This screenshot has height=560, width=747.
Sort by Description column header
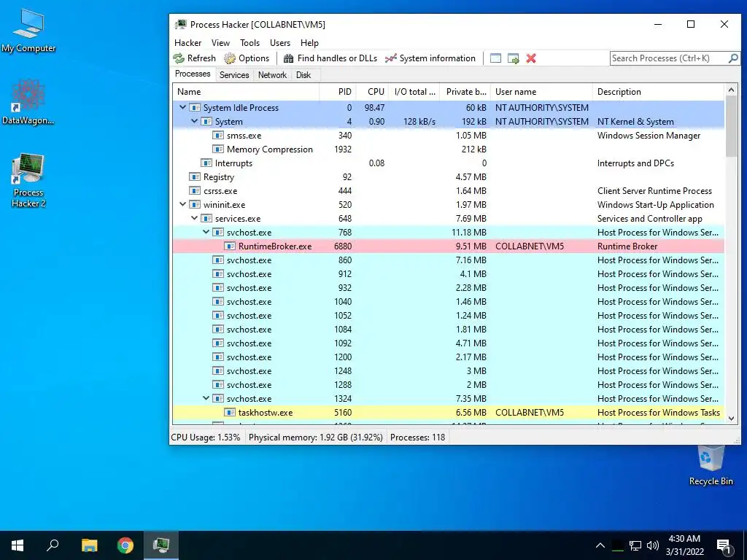tap(659, 92)
